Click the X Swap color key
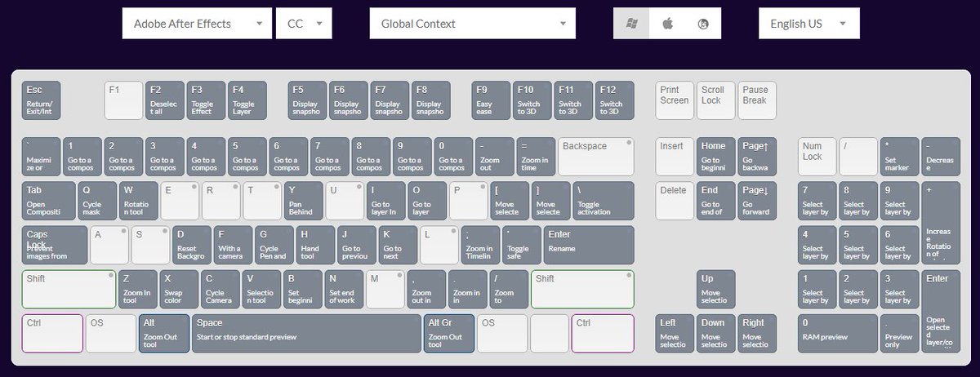Viewport: 980px width, 377px height. (179, 289)
